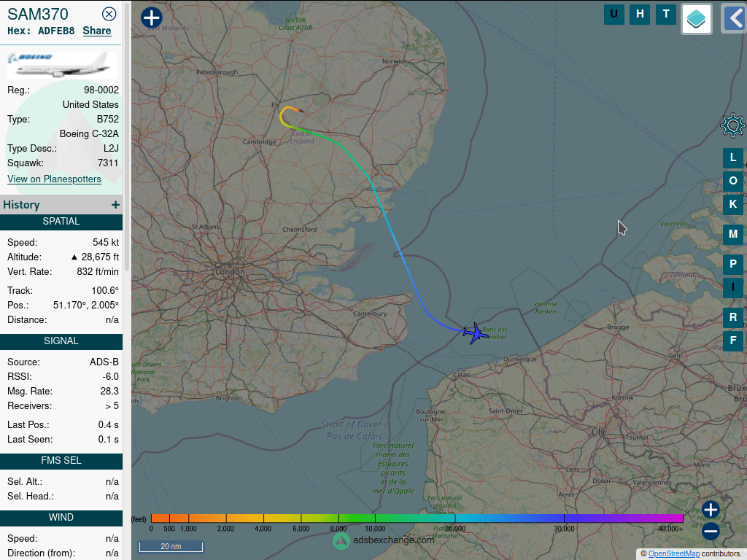
Task: Click the track value 100.6°
Action: [105, 290]
